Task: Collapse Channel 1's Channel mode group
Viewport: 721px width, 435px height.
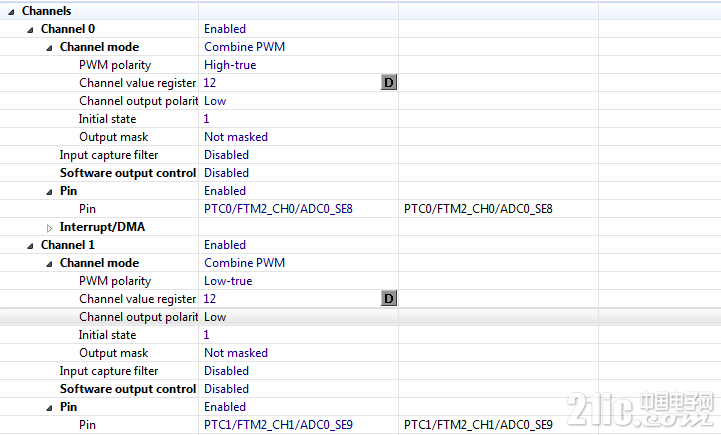Action: (x=49, y=264)
